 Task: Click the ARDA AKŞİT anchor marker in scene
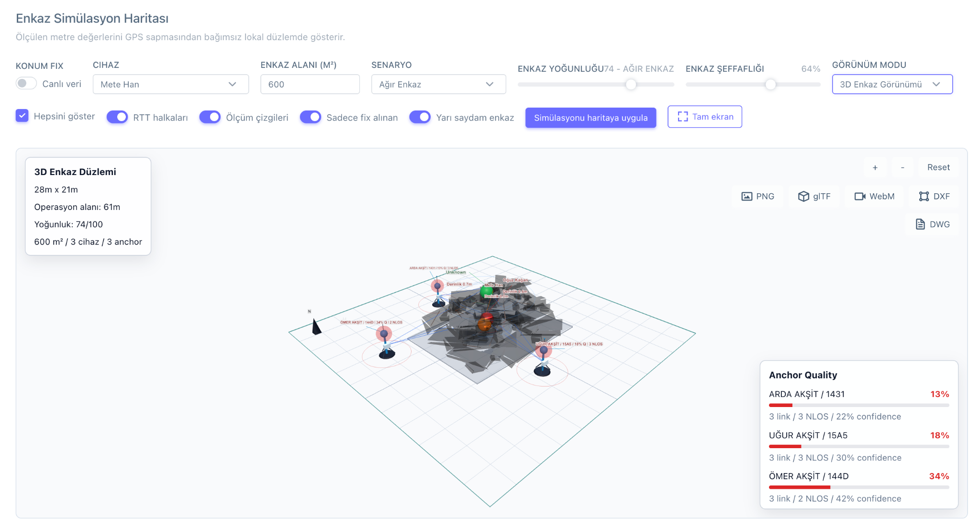(x=437, y=286)
